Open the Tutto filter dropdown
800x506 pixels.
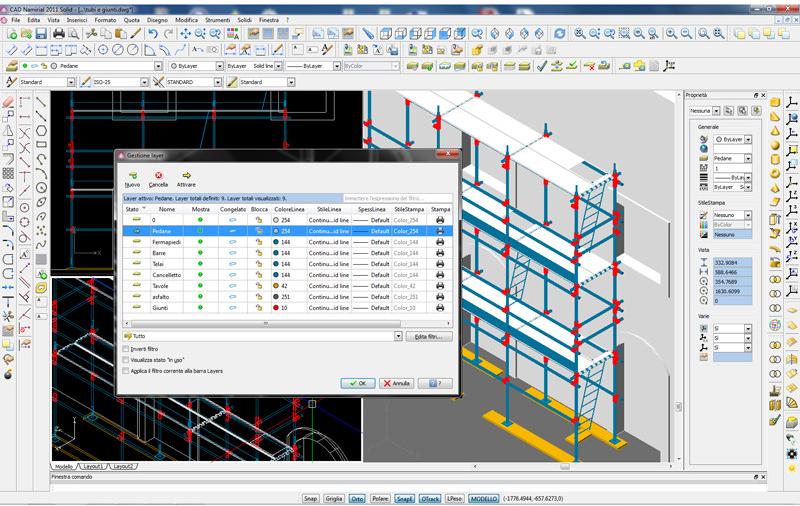coord(398,336)
